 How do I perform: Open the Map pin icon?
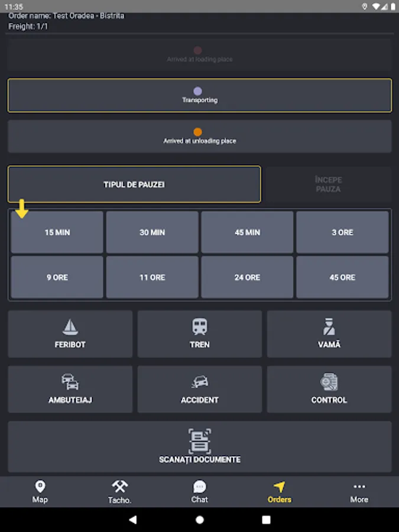[x=40, y=486]
